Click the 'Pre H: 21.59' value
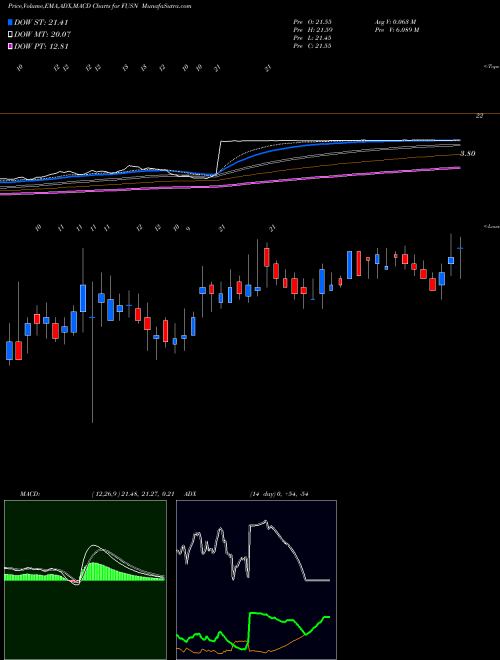500x660 pixels. (x=312, y=30)
